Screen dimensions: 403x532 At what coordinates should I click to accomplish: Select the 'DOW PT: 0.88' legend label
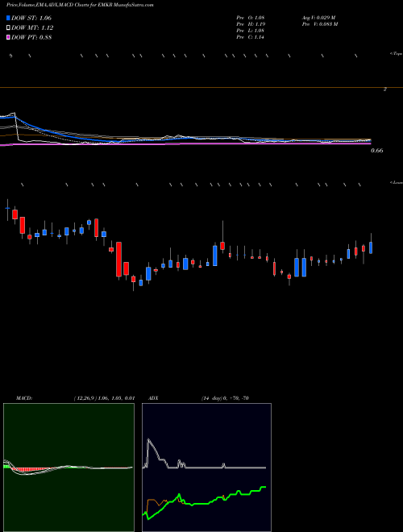31,37
